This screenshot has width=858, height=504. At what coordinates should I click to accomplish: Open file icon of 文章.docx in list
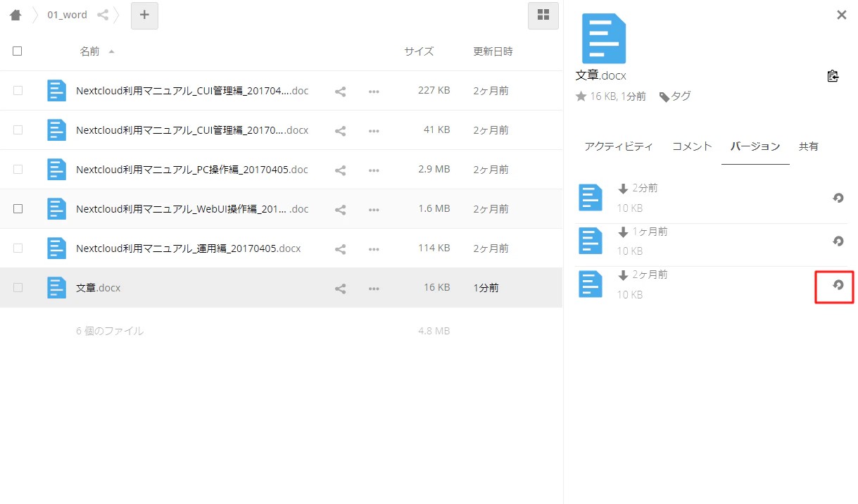click(x=56, y=288)
